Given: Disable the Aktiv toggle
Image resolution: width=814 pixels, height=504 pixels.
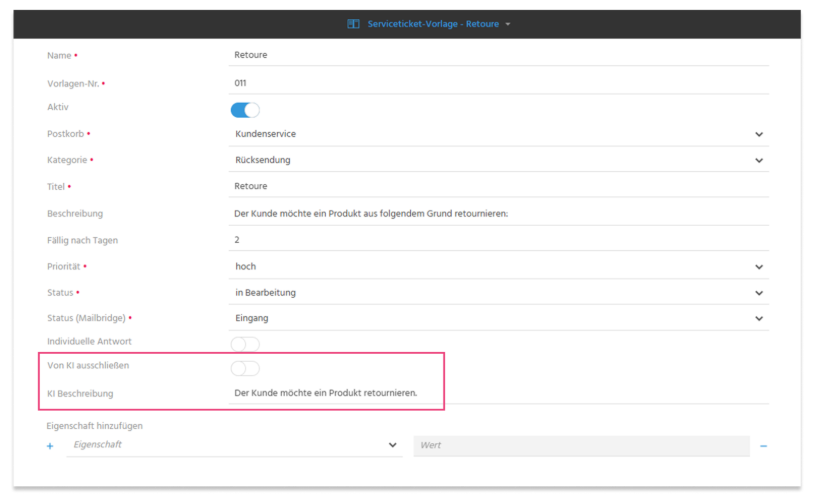Looking at the screenshot, I should tap(245, 110).
